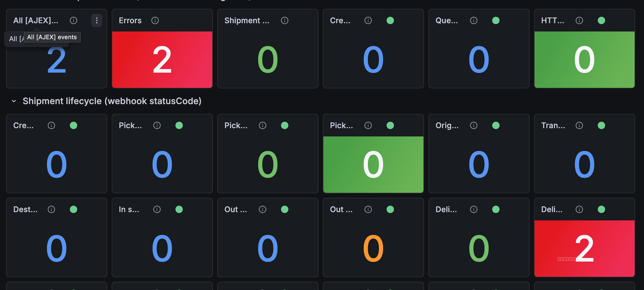
Task: Click the Que... panel title
Action: 447,20
